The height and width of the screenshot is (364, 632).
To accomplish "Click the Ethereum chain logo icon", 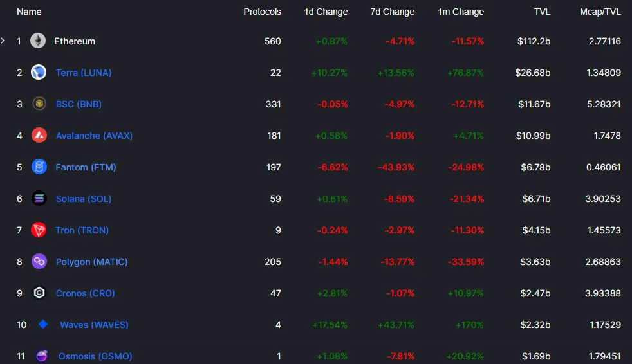I will (x=38, y=41).
